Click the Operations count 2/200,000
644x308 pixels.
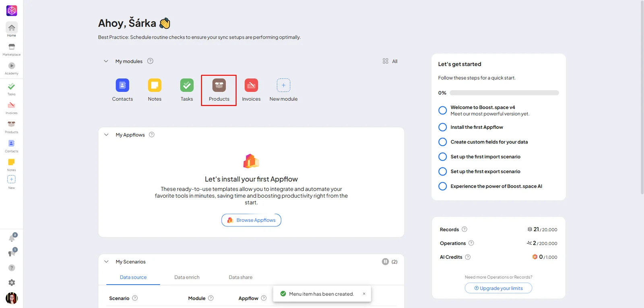pos(542,243)
